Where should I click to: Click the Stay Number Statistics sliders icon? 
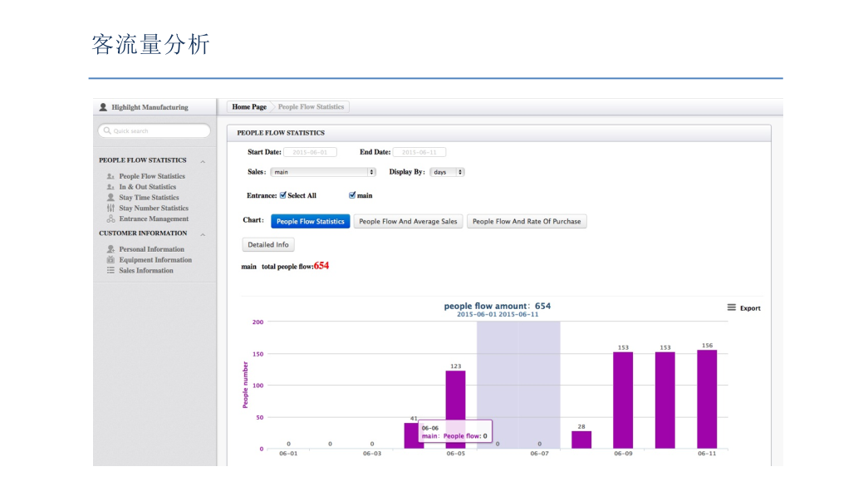click(110, 209)
